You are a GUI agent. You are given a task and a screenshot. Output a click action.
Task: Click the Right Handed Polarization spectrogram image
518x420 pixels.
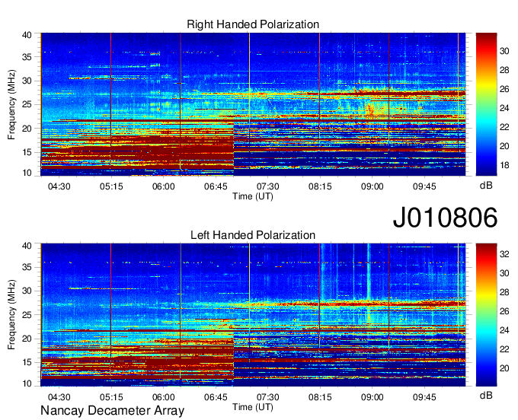pos(253,104)
